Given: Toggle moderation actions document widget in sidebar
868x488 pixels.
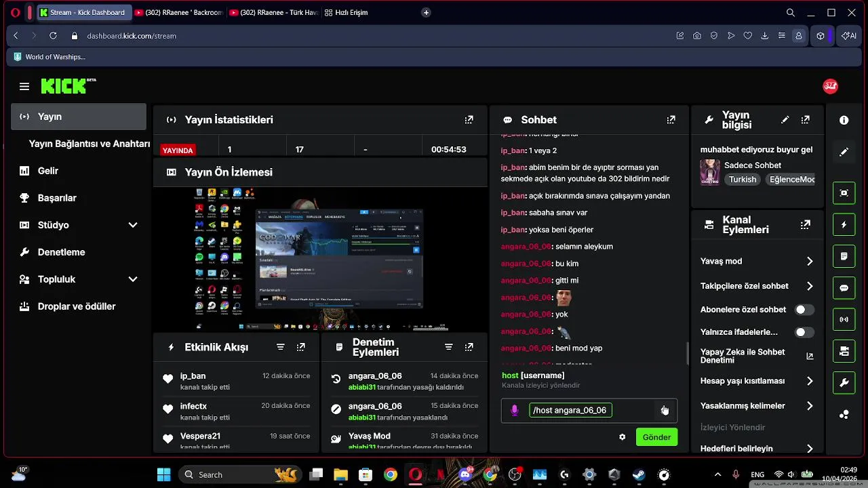Looking at the screenshot, I should coord(844,256).
